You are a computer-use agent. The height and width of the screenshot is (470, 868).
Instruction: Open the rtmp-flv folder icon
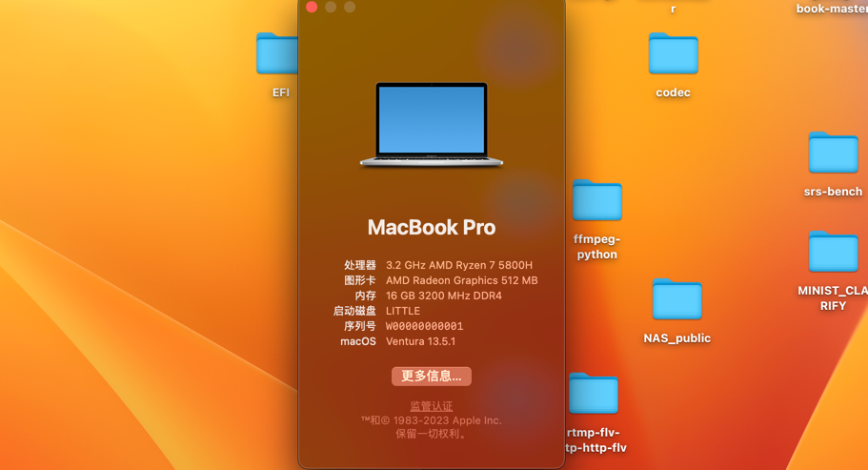click(594, 394)
